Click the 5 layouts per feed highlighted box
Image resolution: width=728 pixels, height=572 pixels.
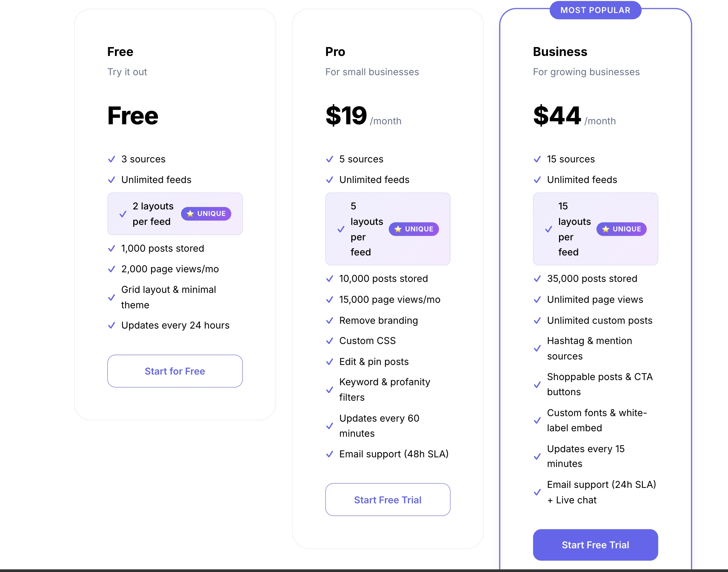388,229
